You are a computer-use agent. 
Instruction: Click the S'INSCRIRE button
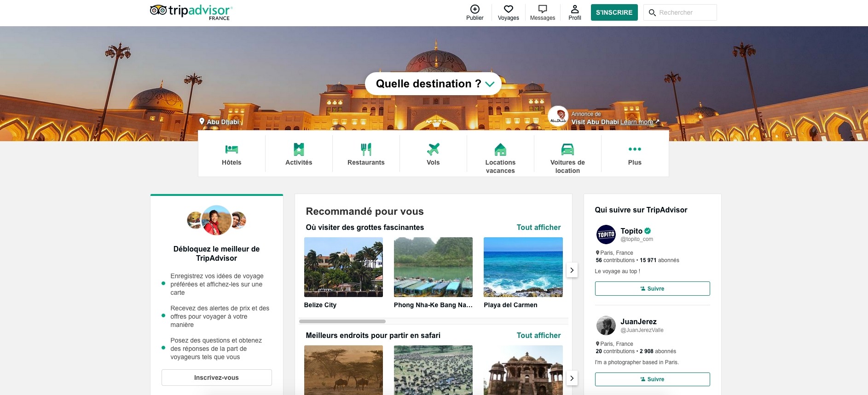(614, 12)
